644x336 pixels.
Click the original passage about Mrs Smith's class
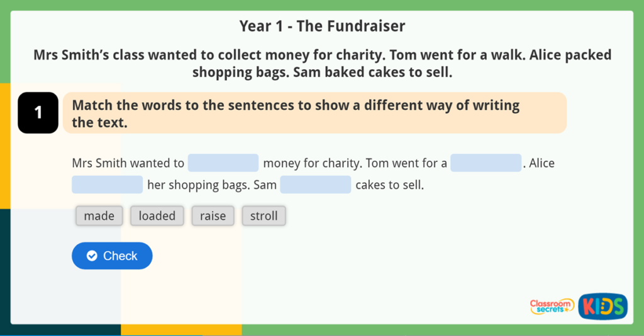click(322, 63)
